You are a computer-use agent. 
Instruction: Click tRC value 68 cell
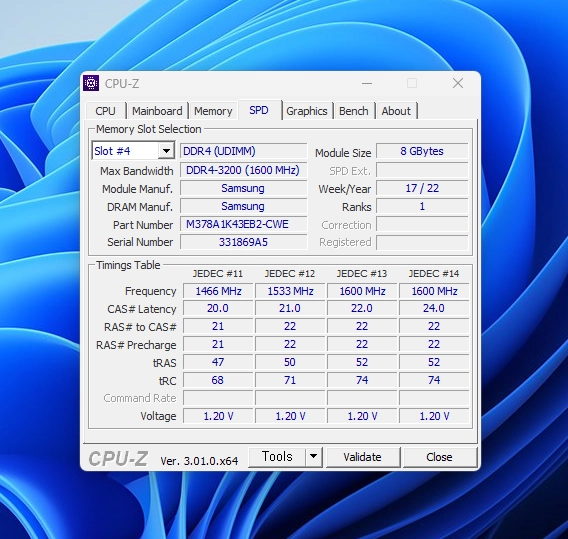pyautogui.click(x=218, y=380)
